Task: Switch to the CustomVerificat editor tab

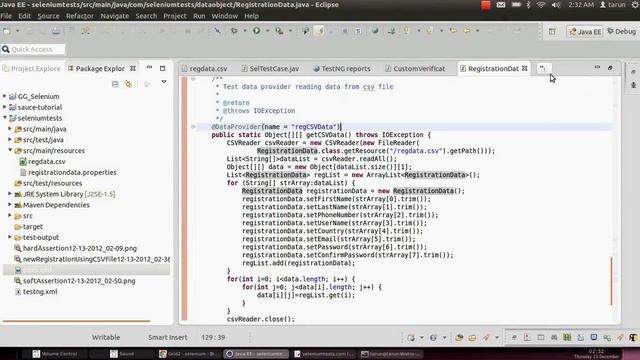Action: (415, 69)
